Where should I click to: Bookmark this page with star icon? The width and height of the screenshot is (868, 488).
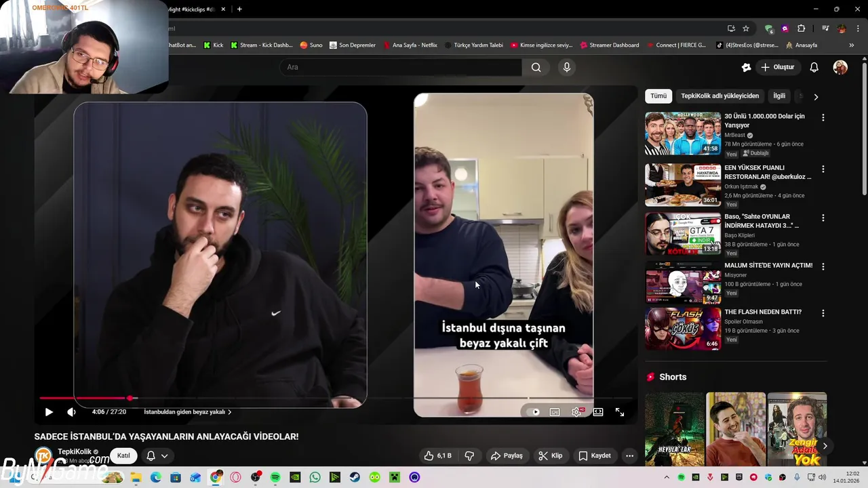pos(746,28)
